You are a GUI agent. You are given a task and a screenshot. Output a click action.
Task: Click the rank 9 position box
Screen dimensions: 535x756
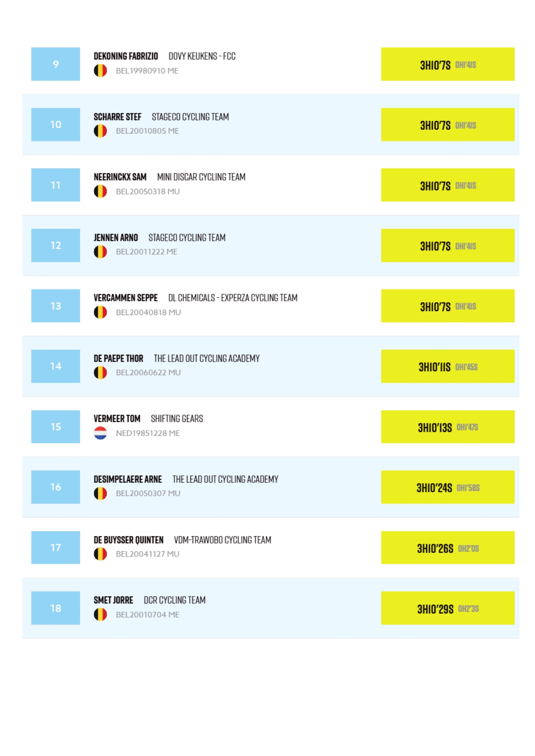click(56, 64)
